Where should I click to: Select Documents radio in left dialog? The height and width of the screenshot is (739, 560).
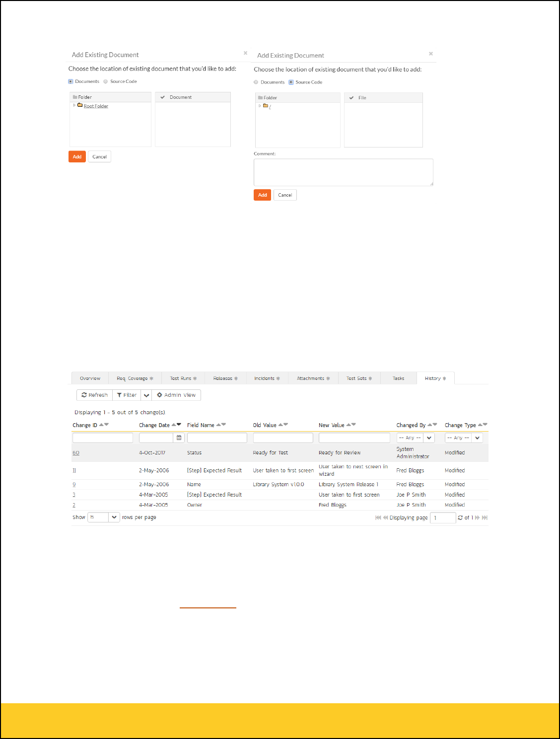pos(70,81)
